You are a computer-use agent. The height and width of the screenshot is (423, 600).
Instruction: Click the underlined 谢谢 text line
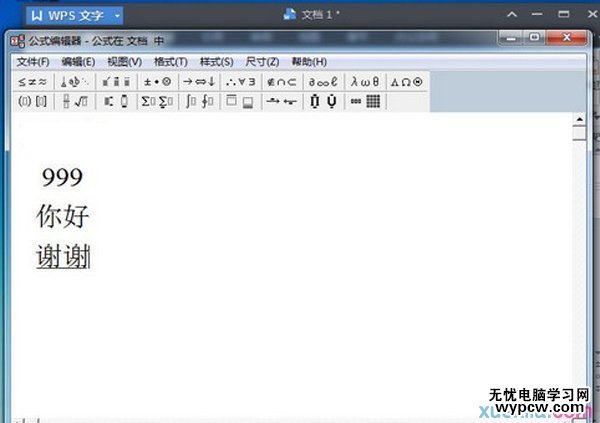tap(63, 256)
